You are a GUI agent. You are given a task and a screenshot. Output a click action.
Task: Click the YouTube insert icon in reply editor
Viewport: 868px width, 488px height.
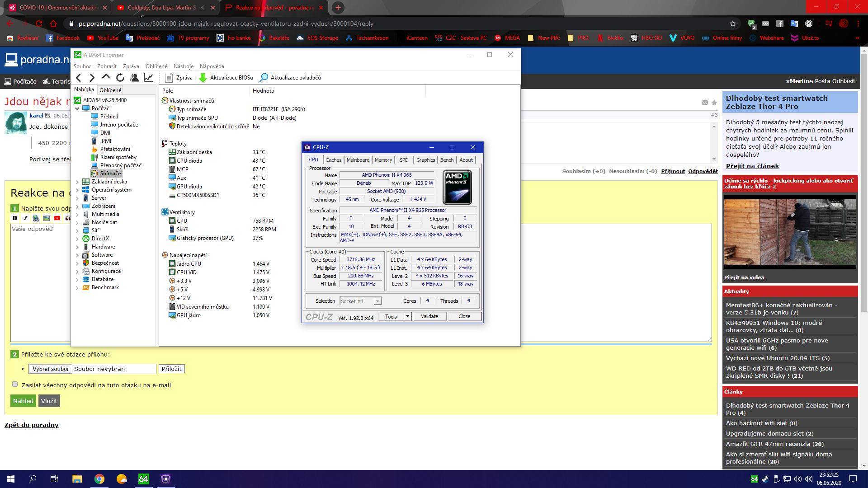[57, 218]
